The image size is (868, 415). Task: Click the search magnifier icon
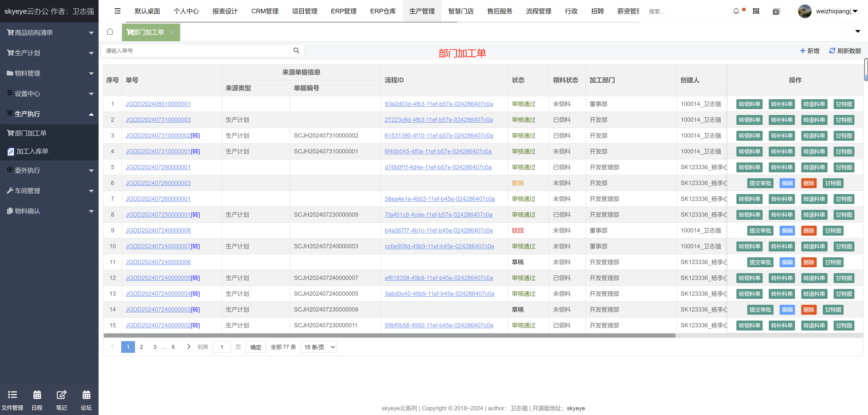[x=296, y=50]
